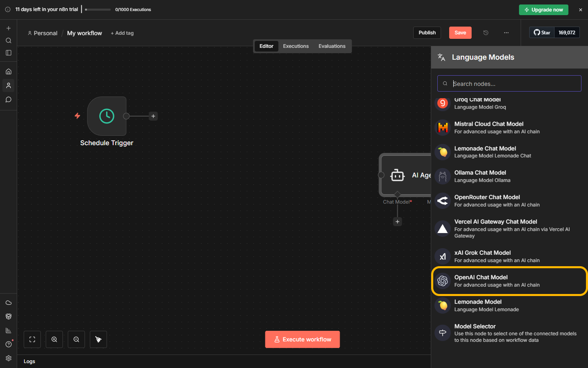Click the trial executions progress bar

(x=98, y=9)
